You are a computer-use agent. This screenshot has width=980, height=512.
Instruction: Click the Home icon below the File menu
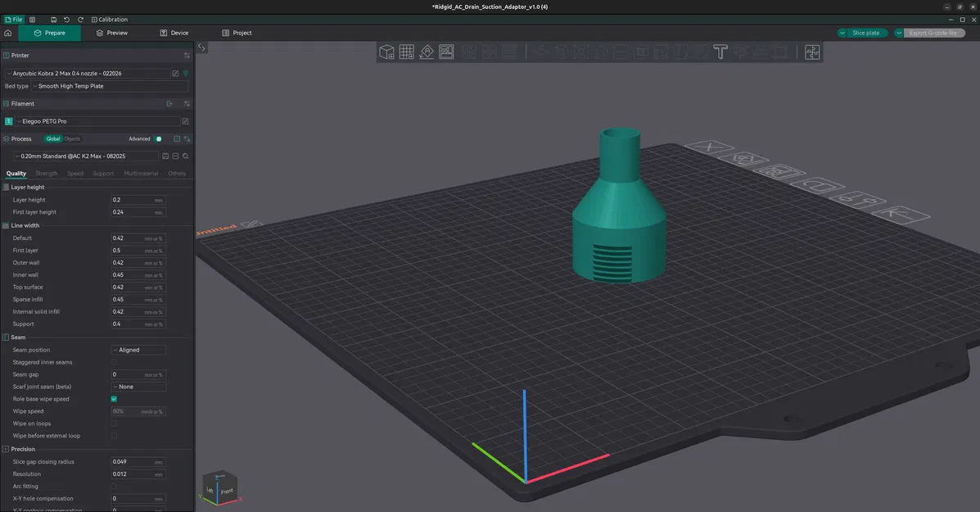(7, 33)
